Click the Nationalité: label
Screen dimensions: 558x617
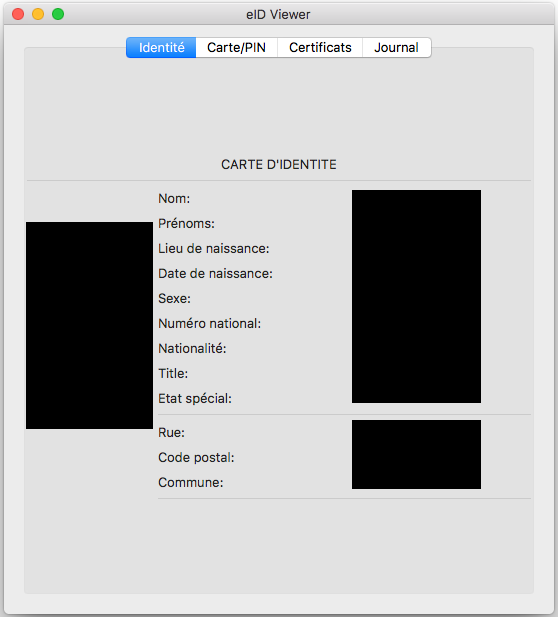click(192, 349)
